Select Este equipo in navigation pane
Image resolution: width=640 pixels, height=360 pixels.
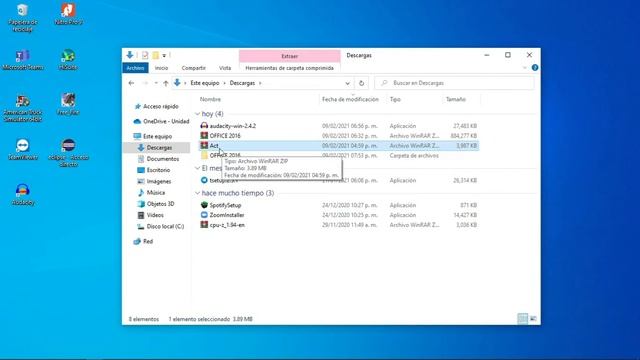[x=153, y=136]
